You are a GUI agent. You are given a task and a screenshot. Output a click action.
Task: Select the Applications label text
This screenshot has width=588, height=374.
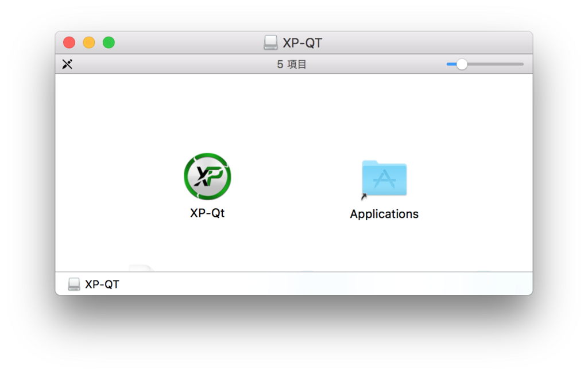(x=384, y=214)
